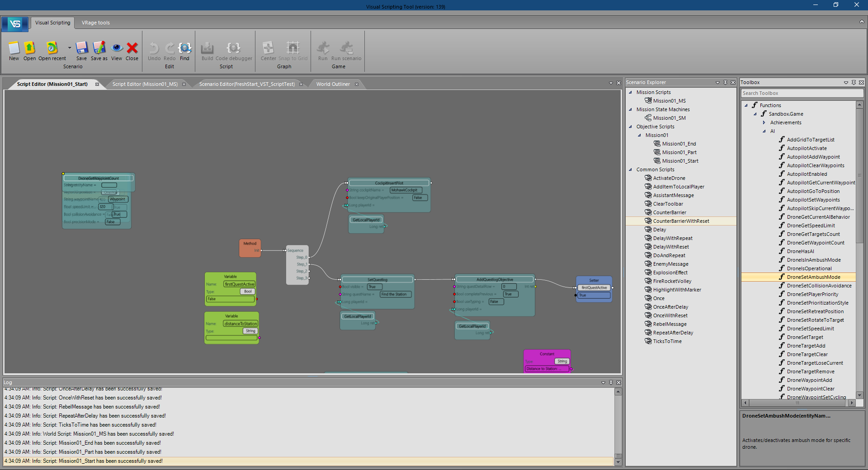Collapse the Mission Scripts tree node
The image size is (868, 470).
tap(631, 92)
